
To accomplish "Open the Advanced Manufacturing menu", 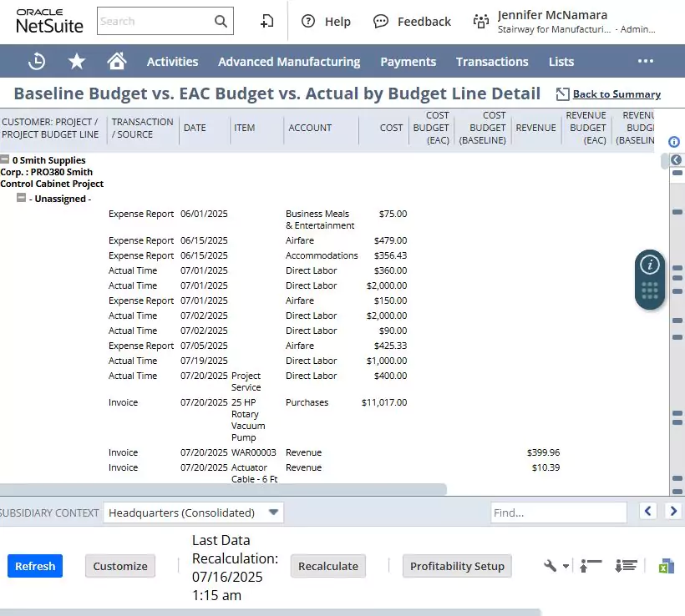I will pyautogui.click(x=289, y=61).
